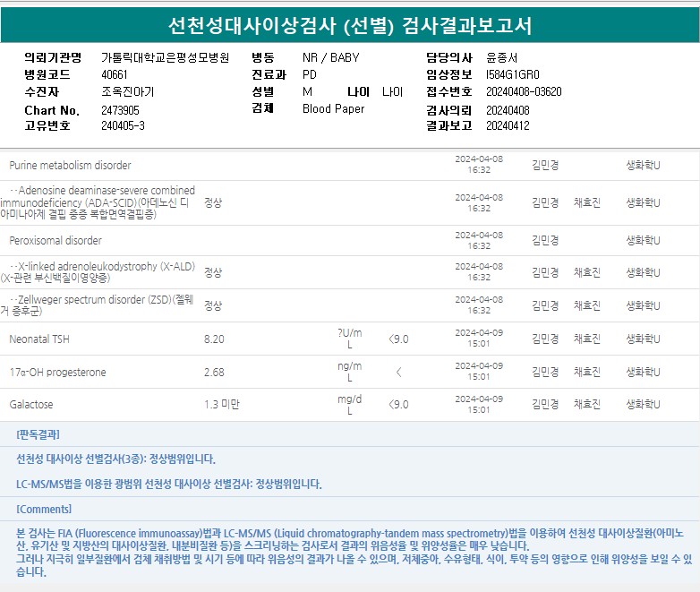Image resolution: width=700 pixels, height=592 pixels.
Task: Click X-linked adrenoleukodystrophy test name
Action: point(98,272)
